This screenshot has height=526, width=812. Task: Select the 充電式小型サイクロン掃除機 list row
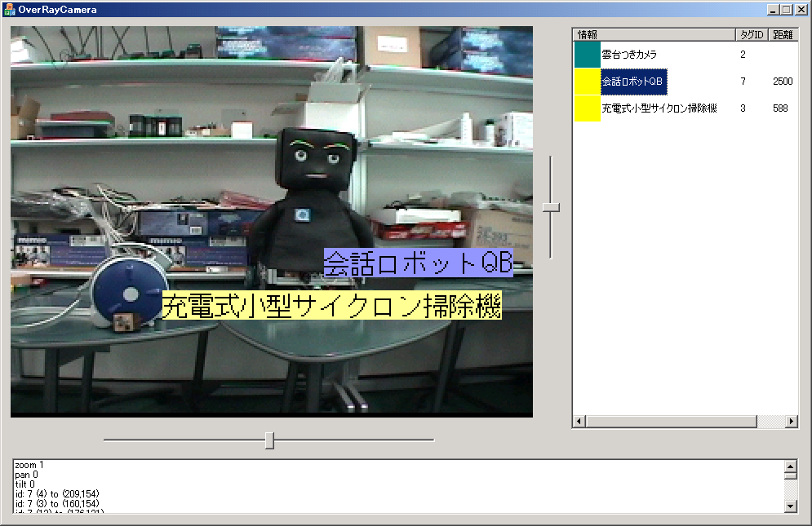(x=686, y=108)
